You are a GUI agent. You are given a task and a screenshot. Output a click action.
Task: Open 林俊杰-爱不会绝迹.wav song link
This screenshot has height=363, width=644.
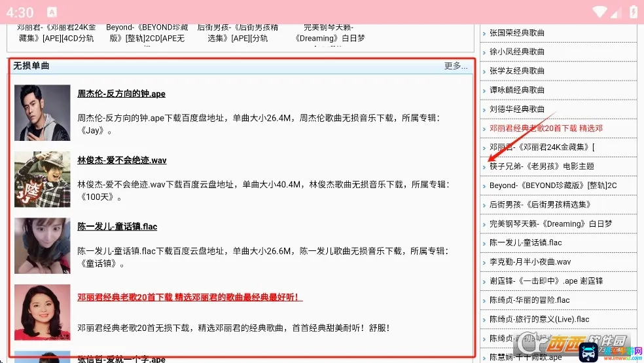pos(122,161)
